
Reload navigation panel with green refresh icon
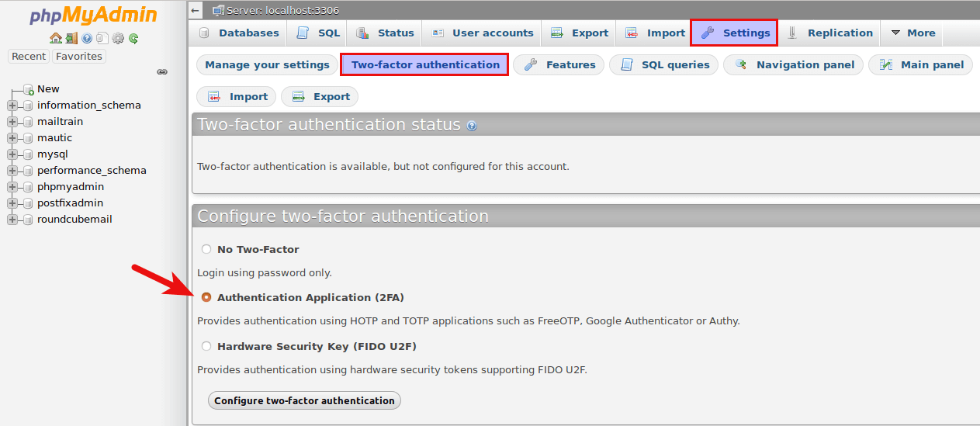133,38
